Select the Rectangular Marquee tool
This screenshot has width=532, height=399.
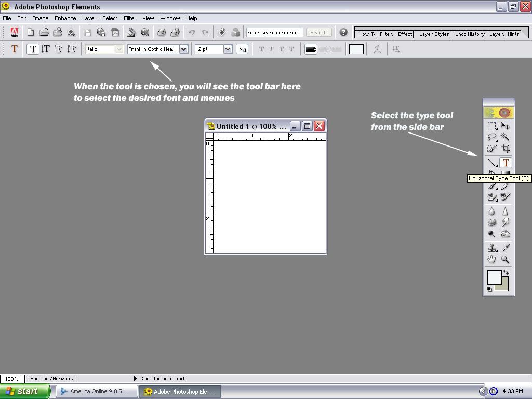(491, 126)
